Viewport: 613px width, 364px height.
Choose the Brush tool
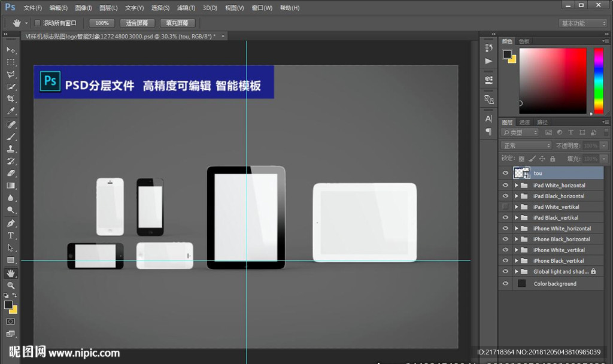pos(11,136)
